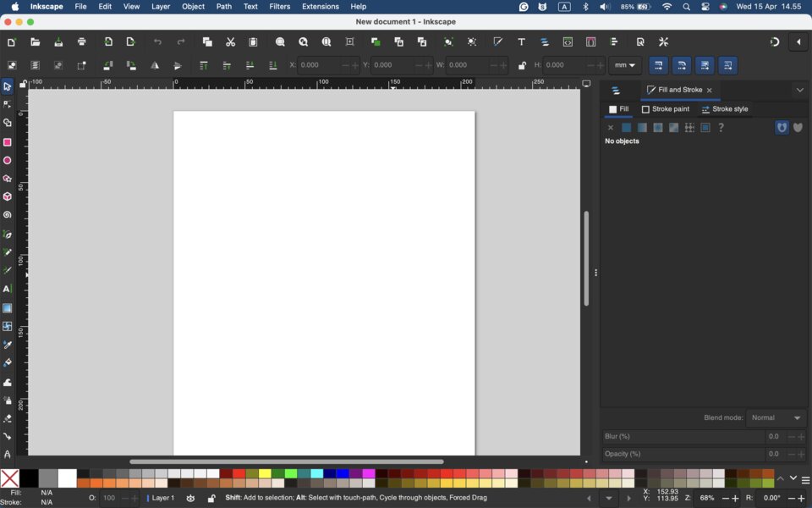Toggle guides lock at ruler corner
Viewport: 812px width, 508px height.
tap(23, 84)
